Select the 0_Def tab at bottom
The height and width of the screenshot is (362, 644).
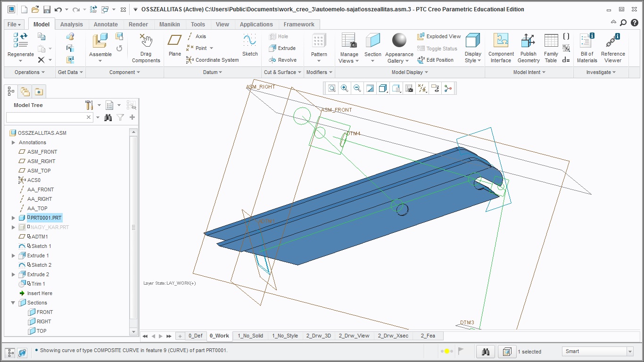click(195, 336)
